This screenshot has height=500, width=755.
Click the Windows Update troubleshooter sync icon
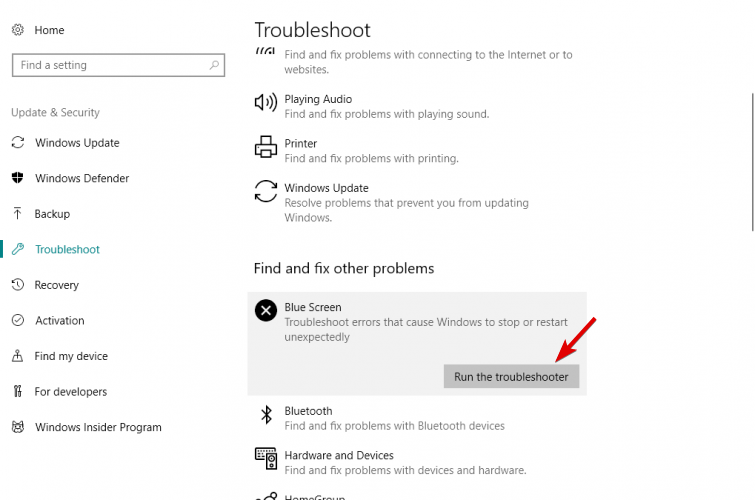pos(266,191)
